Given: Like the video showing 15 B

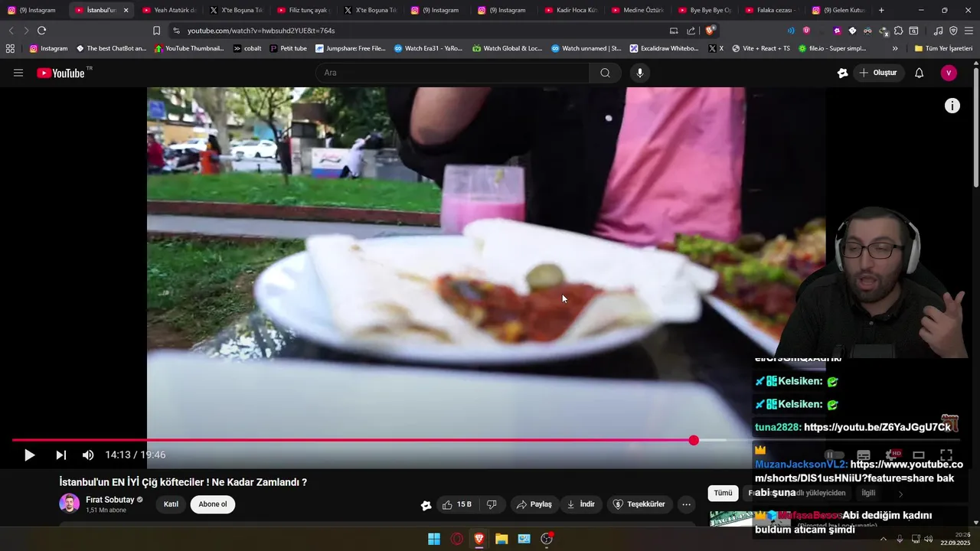Looking at the screenshot, I should point(457,504).
